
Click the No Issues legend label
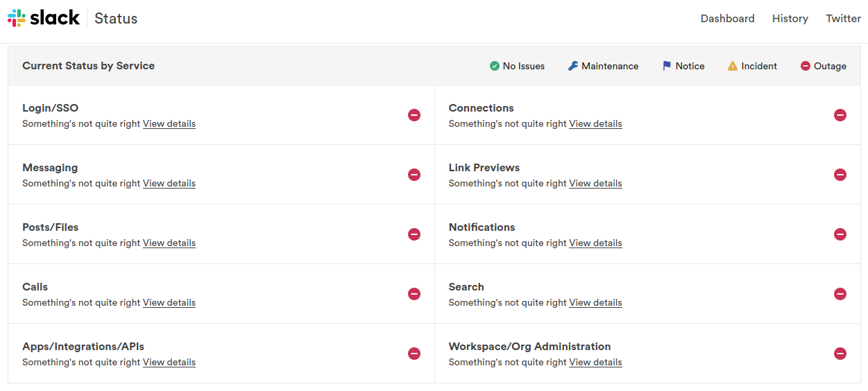pos(524,66)
